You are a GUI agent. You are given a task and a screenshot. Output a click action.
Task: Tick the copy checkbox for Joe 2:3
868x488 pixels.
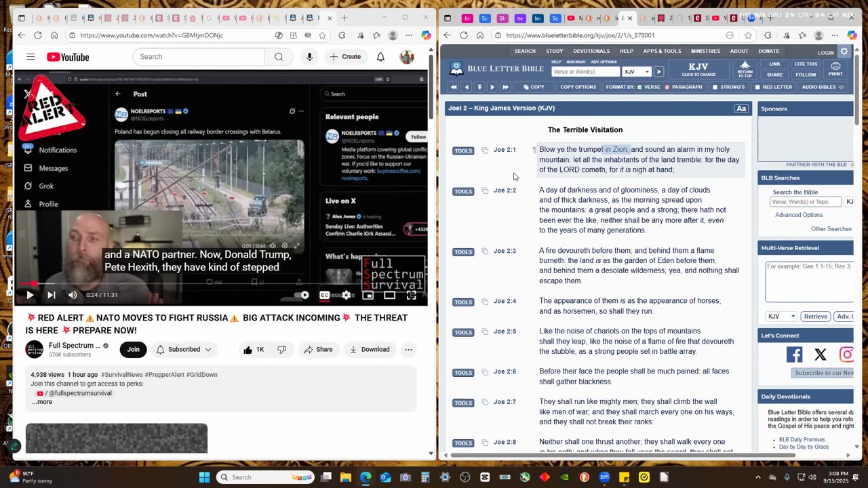(485, 251)
